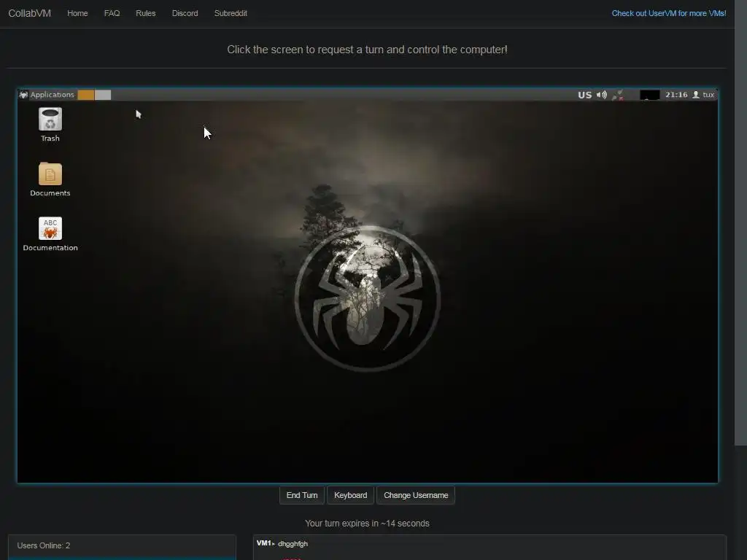Open the Discord nav link
Viewport: 747px width, 560px height.
pyautogui.click(x=185, y=13)
